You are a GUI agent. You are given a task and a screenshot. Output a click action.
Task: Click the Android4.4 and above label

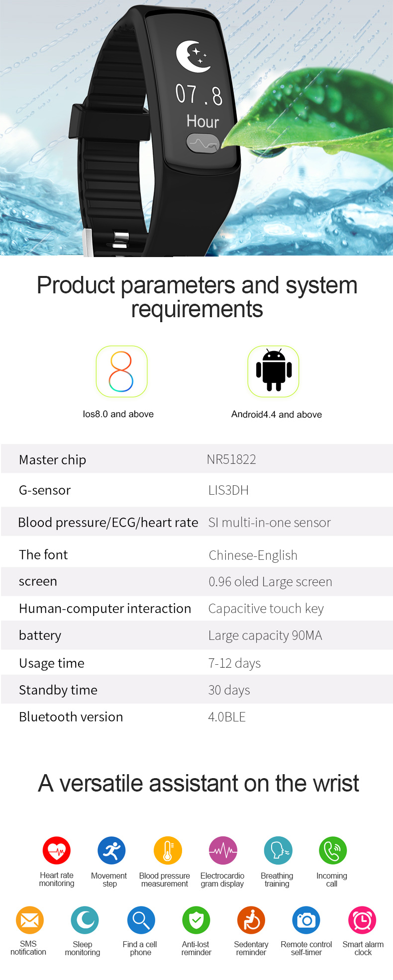pyautogui.click(x=277, y=414)
